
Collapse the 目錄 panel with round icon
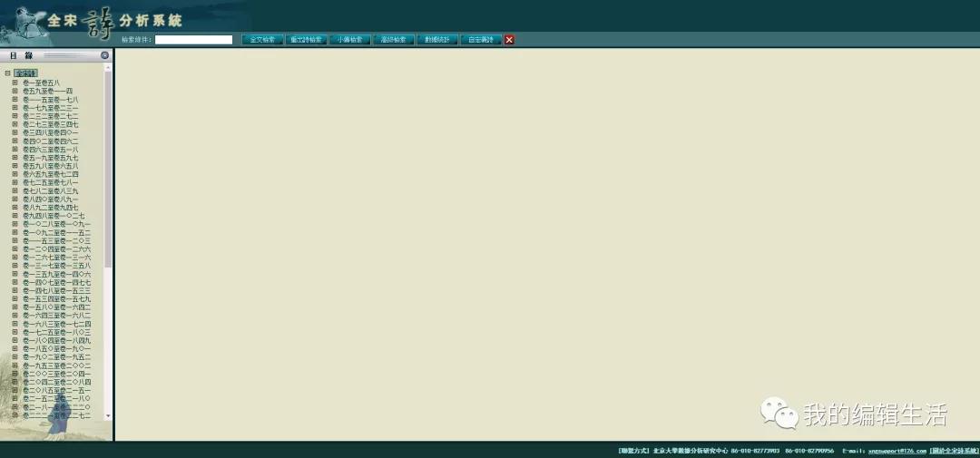(x=105, y=55)
